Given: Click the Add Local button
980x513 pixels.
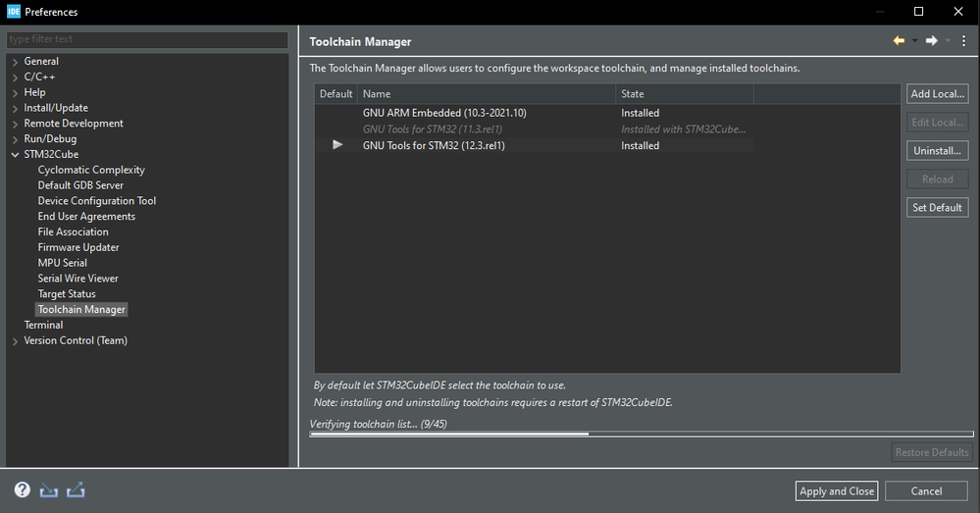Looking at the screenshot, I should (937, 94).
